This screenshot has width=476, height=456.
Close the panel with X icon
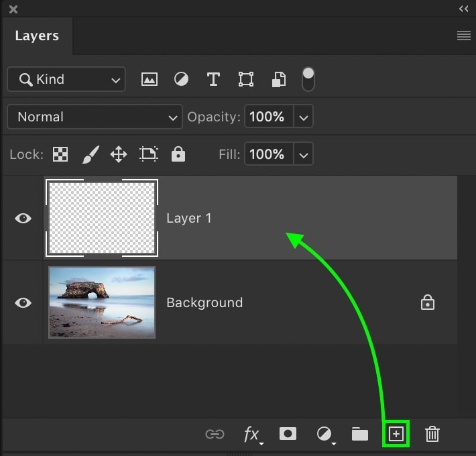pos(13,9)
